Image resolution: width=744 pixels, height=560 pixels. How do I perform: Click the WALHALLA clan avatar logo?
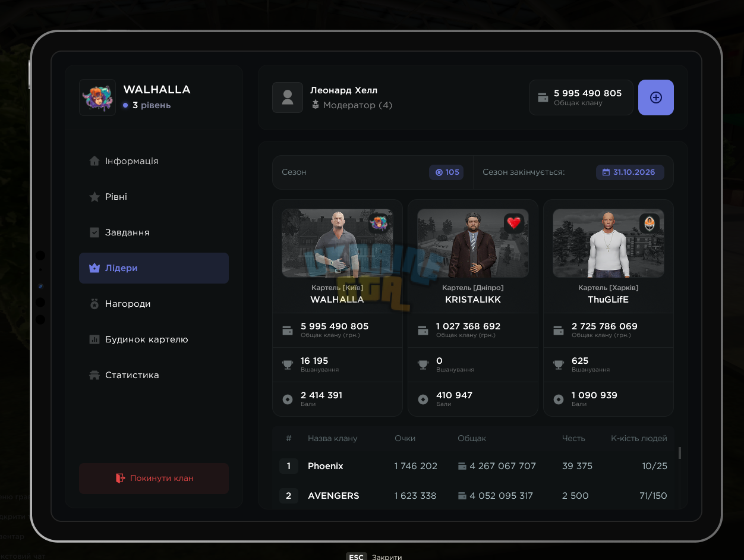pyautogui.click(x=97, y=97)
